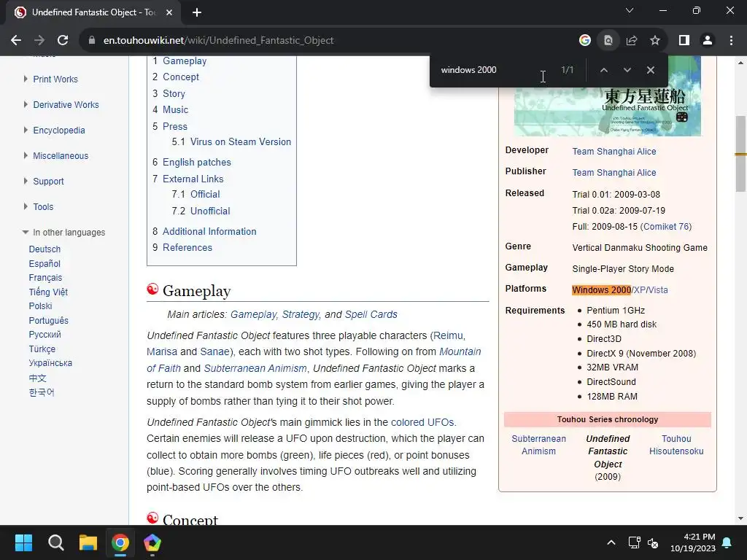
Task: Go to Virus on Steam Version subsection
Action: click(240, 141)
